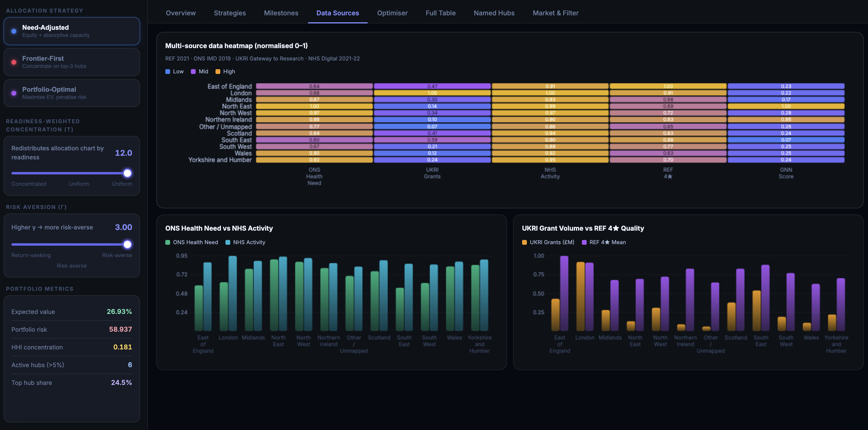Click London's UKRI Grants heatmap cell
Image resolution: width=868 pixels, height=430 pixels.
[x=432, y=93]
